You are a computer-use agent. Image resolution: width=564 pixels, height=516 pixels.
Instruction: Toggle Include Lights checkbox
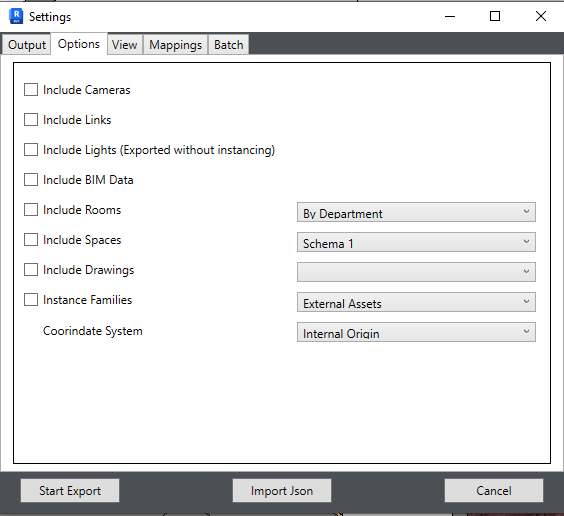[31, 150]
